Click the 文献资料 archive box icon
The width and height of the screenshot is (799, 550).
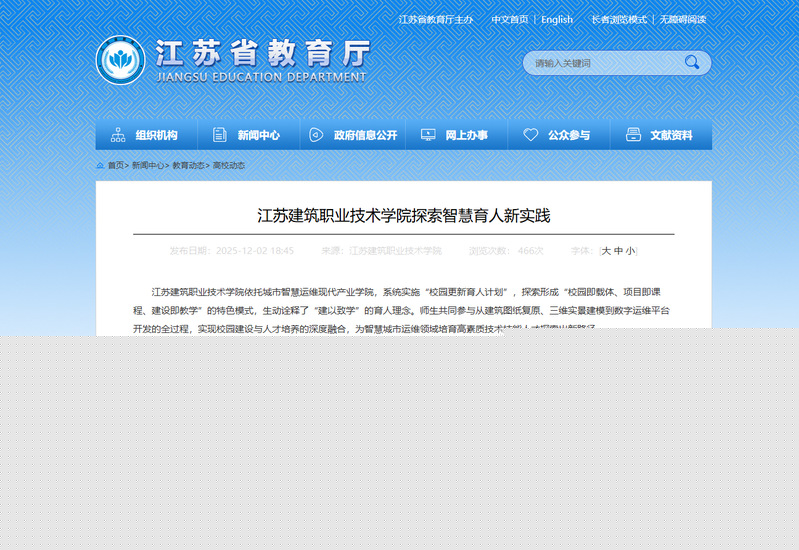pos(632,135)
